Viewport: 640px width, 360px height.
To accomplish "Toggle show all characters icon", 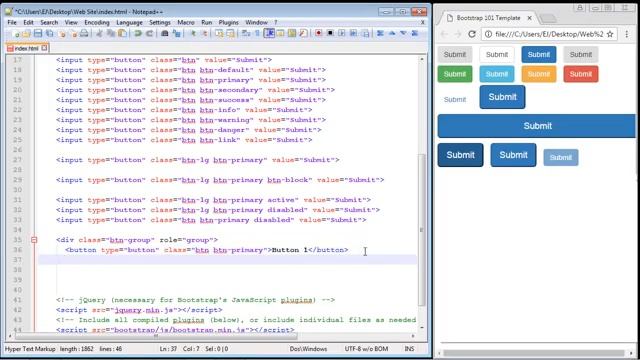I will (x=257, y=33).
